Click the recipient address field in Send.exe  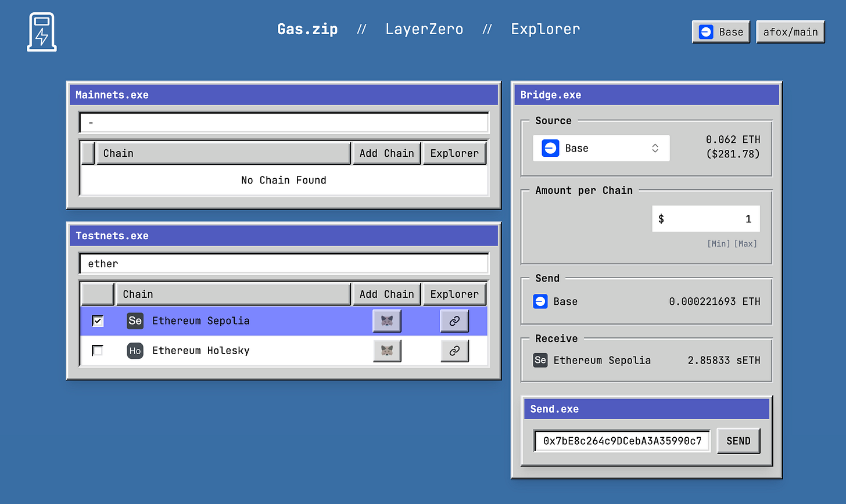[x=622, y=441]
